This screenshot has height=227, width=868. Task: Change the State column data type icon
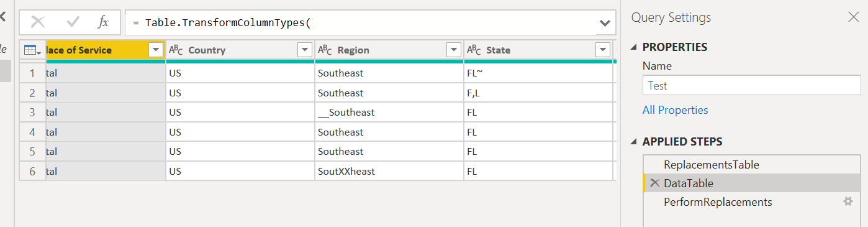coord(474,50)
